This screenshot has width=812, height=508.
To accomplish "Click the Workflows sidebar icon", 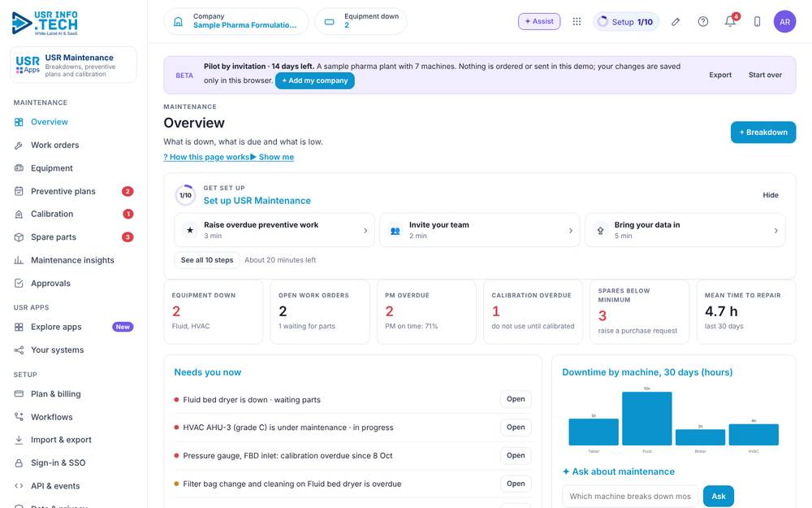I will pos(19,417).
